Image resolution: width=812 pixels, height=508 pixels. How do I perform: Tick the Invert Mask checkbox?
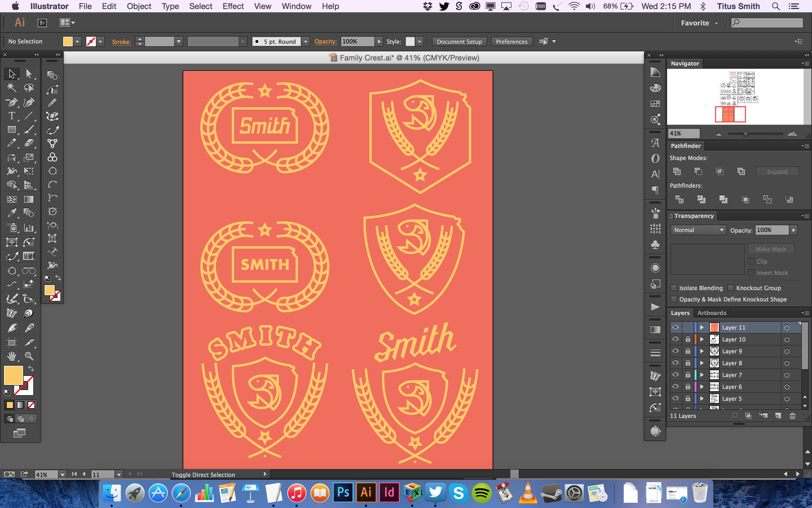click(751, 273)
